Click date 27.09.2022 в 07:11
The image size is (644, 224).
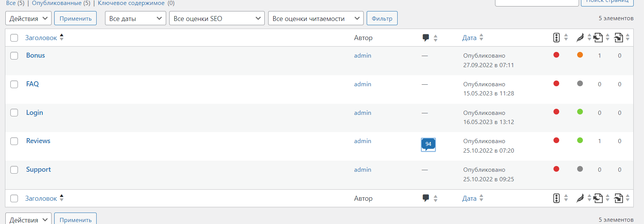489,65
